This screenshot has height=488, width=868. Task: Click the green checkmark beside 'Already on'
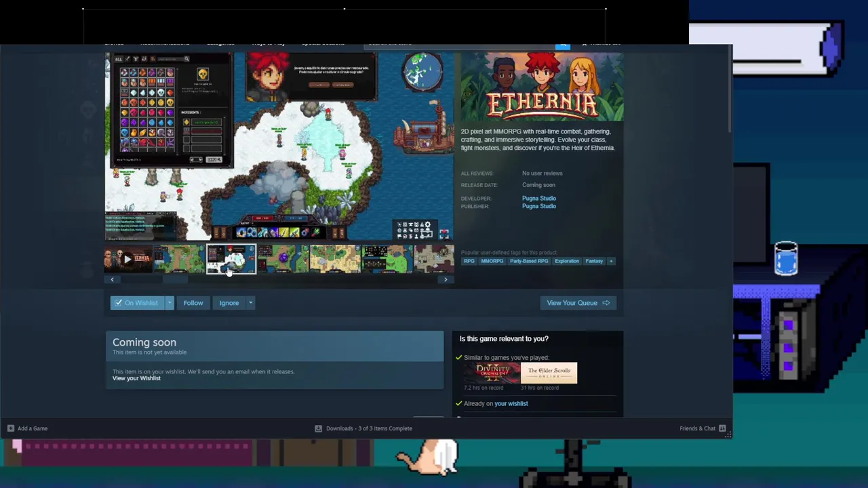tap(459, 403)
